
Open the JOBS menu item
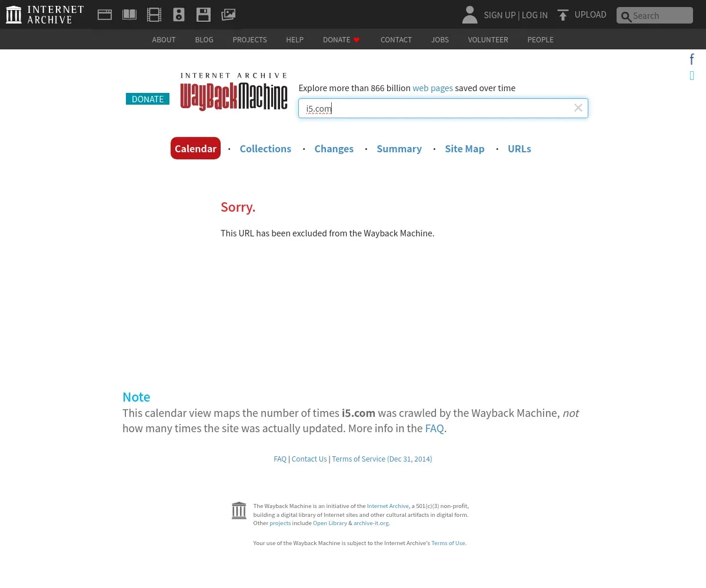pyautogui.click(x=440, y=39)
